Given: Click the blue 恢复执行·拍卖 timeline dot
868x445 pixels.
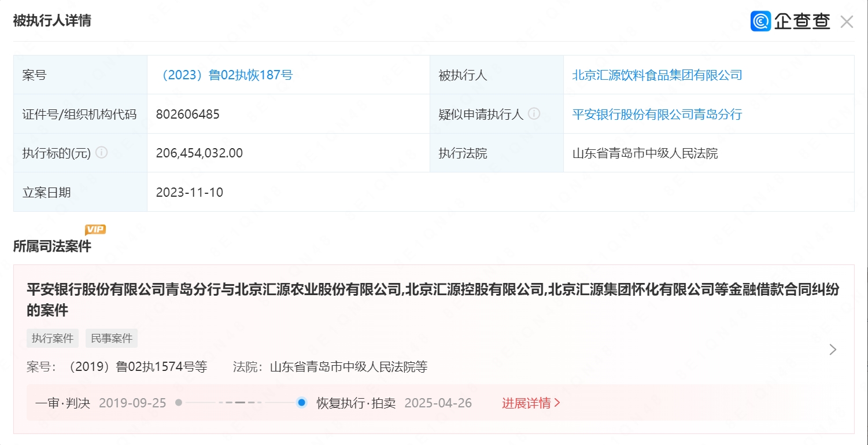Looking at the screenshot, I should click(301, 403).
